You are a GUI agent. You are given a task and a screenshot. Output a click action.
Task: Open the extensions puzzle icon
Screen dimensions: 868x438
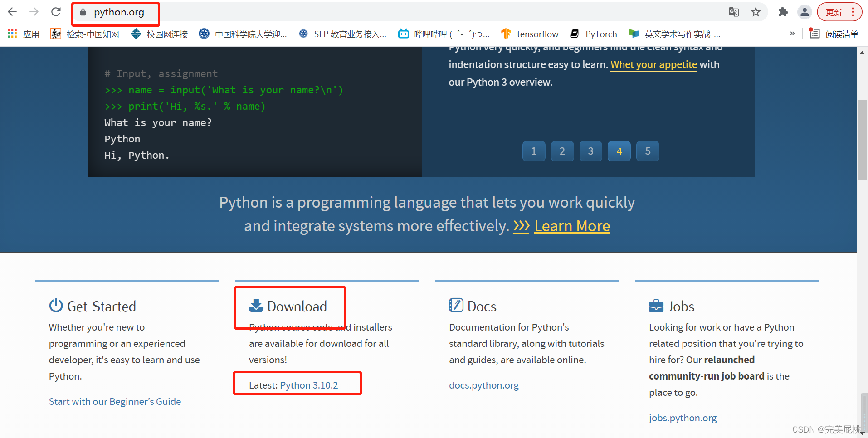click(x=783, y=12)
